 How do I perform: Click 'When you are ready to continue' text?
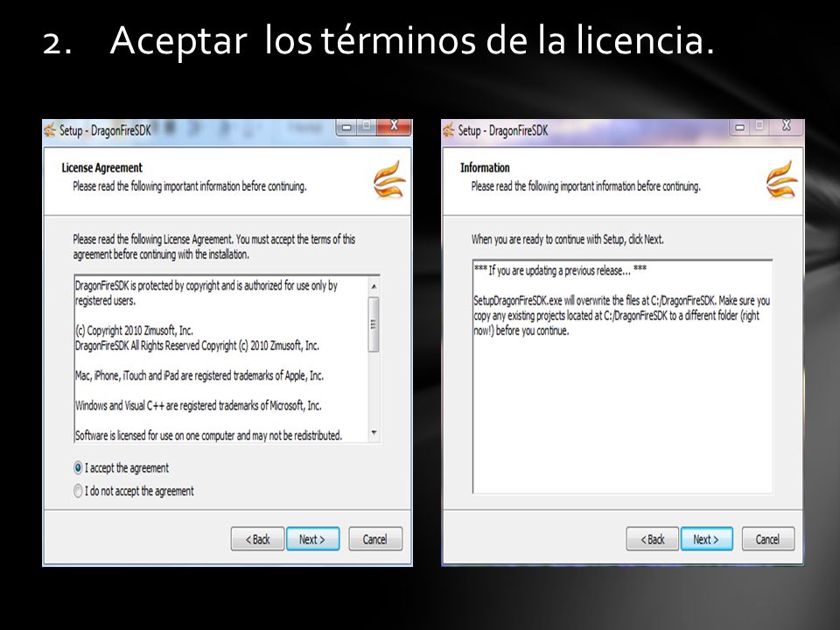coord(567,240)
